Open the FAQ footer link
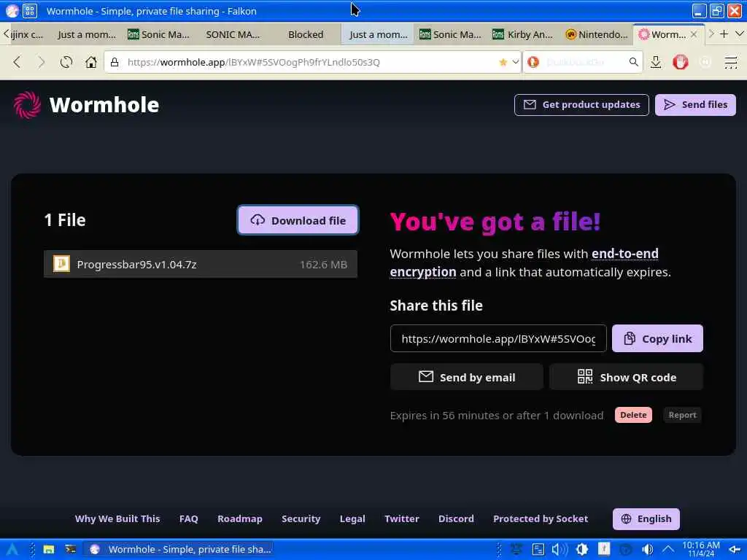This screenshot has height=560, width=747. 189,518
